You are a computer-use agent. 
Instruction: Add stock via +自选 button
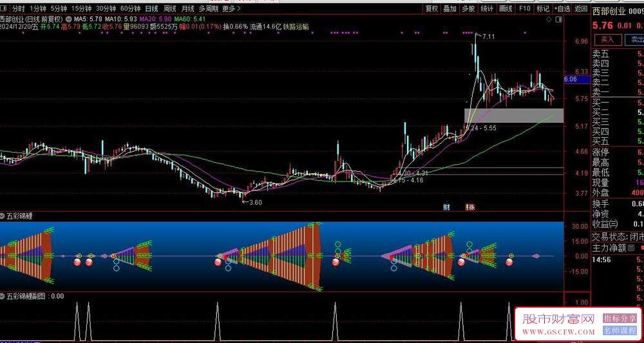(x=562, y=8)
